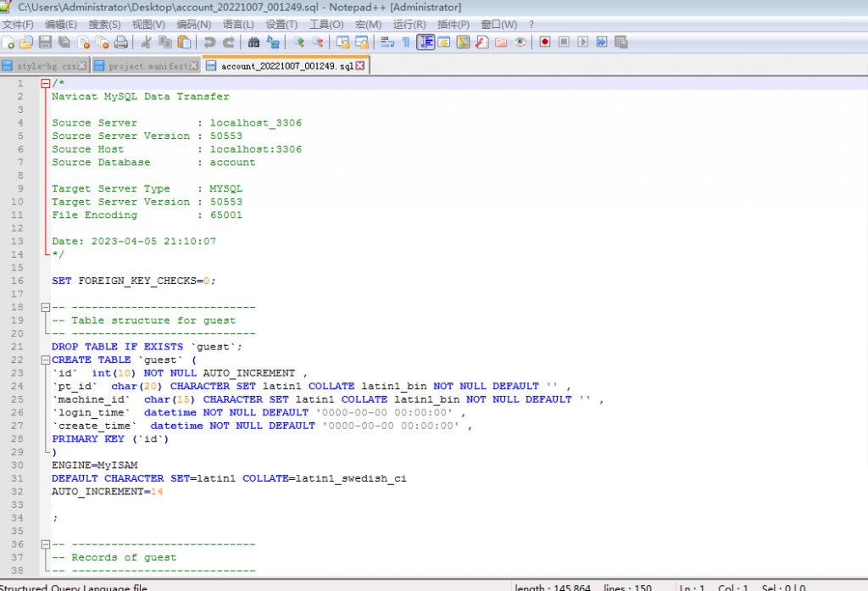Close the project.manifest tab
868x591 pixels.
coord(192,64)
